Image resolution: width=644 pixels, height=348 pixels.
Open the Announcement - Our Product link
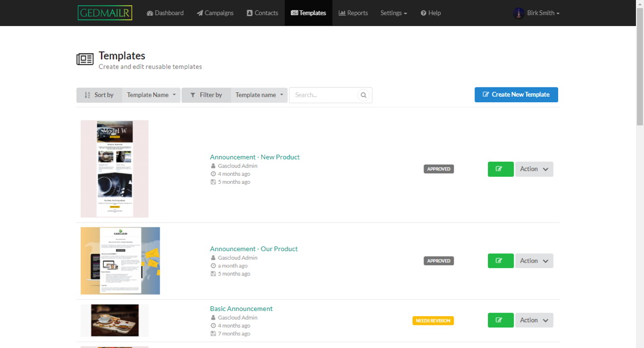click(x=254, y=249)
